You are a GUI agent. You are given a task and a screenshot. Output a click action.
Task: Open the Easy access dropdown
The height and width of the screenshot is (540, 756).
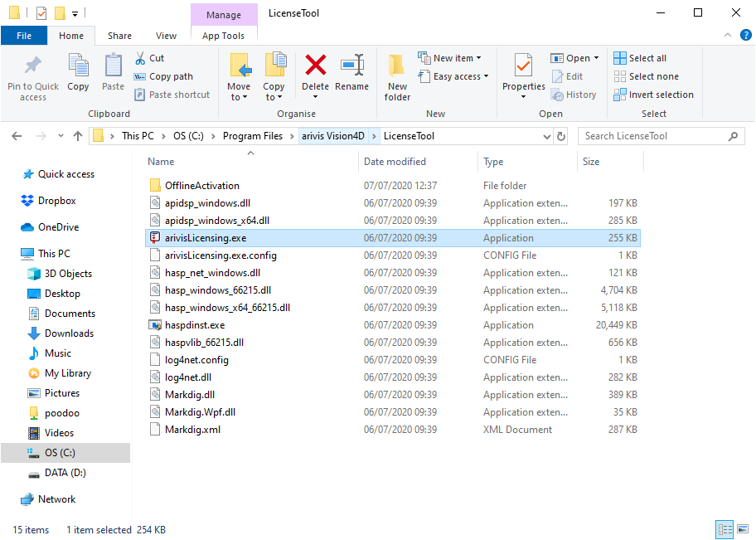pos(453,75)
